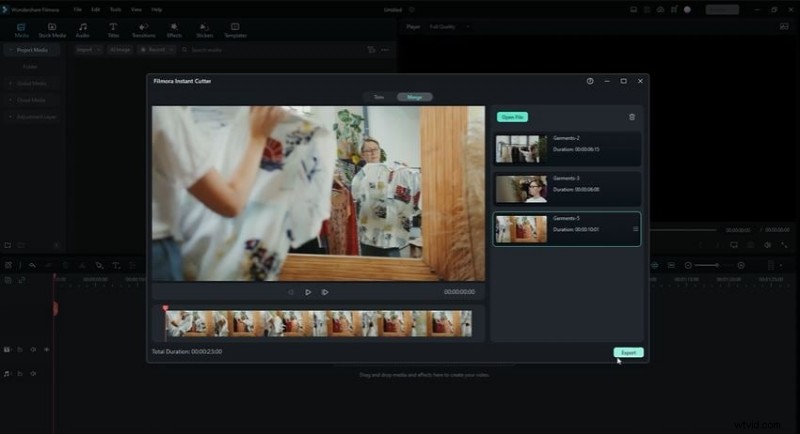Viewport: 800px width, 434px height.
Task: Maximize the Instant Cutter dialog
Action: pyautogui.click(x=623, y=81)
